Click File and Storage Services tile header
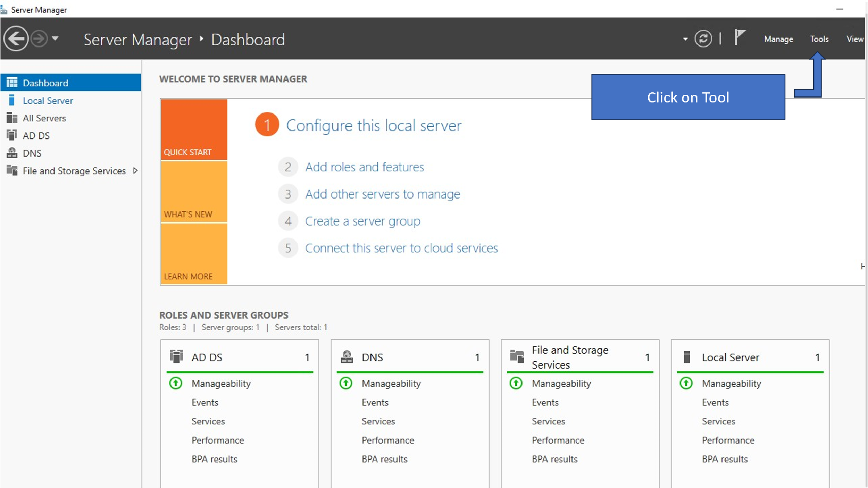868x488 pixels. pos(580,357)
